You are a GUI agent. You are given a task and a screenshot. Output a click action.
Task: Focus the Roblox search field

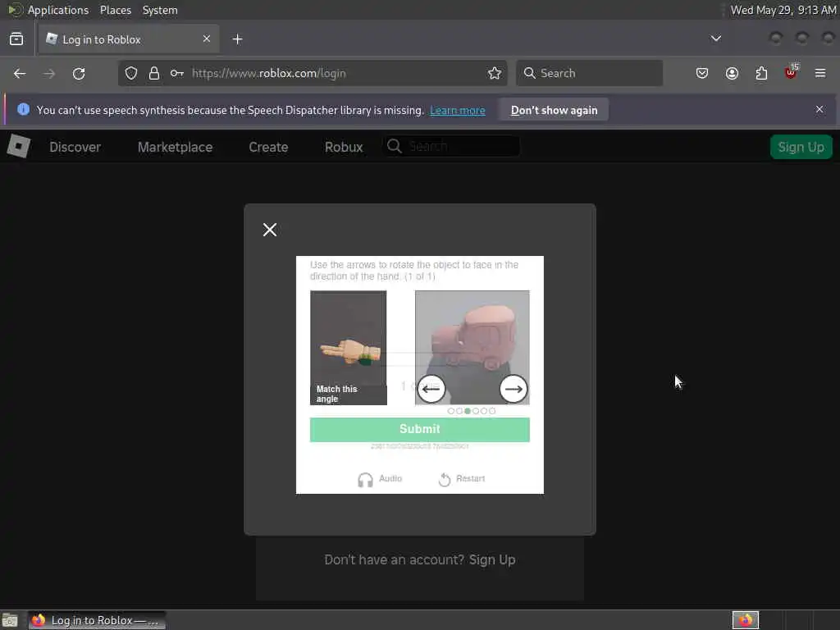452,146
